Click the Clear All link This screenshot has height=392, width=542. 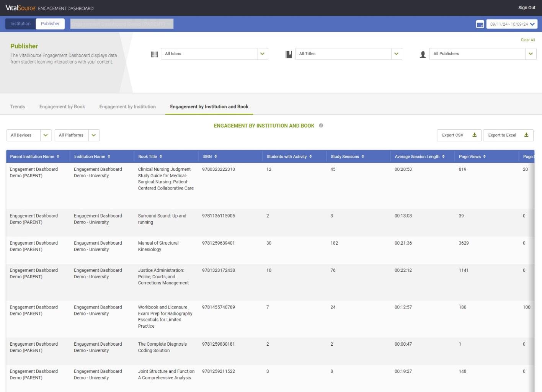[528, 40]
